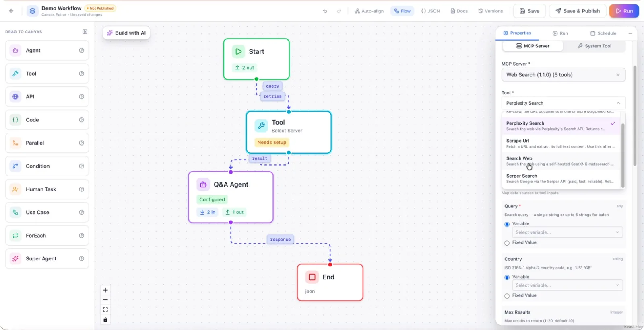Image resolution: width=644 pixels, height=330 pixels.
Task: Choose Serper Search in tool list
Action: point(561,178)
